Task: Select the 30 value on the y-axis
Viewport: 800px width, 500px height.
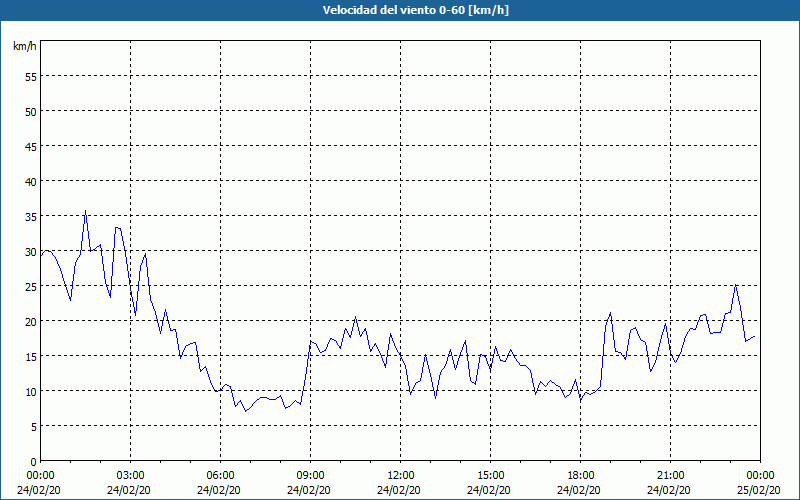Action: 31,252
